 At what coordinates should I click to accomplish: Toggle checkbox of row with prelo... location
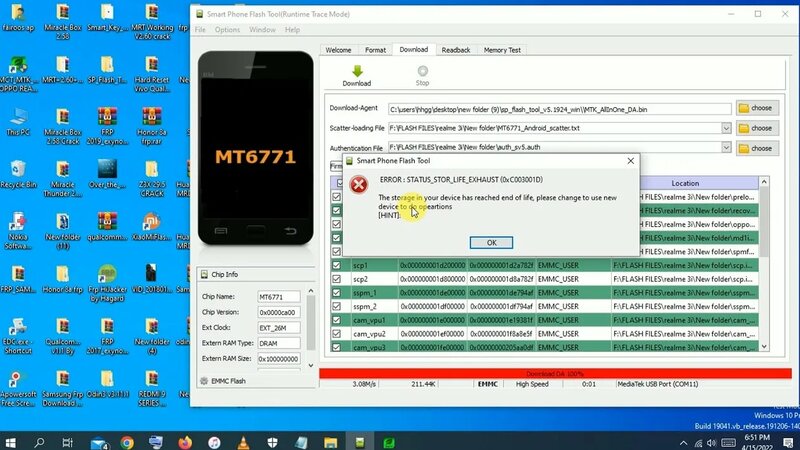[x=336, y=197]
